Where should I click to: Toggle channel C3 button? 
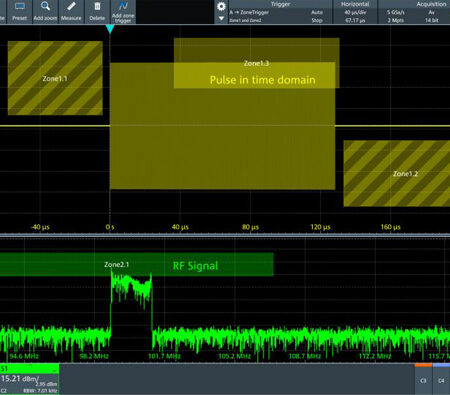(x=423, y=380)
